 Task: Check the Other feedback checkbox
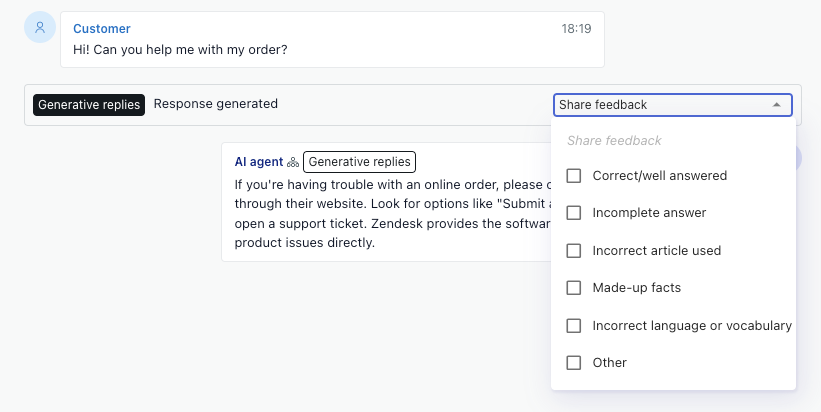tap(574, 363)
